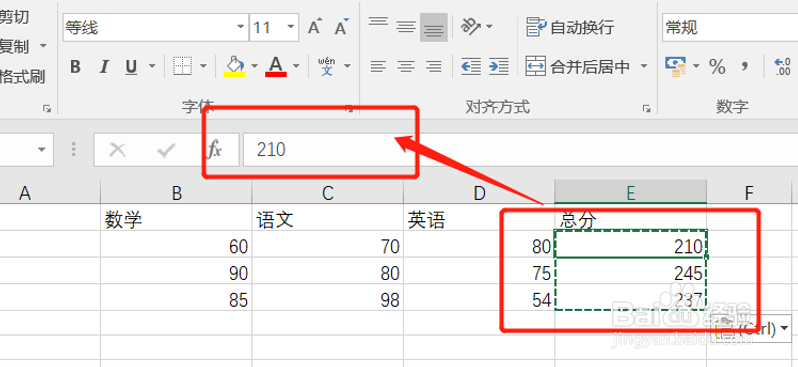
Task: Open font size dropdown 11
Action: point(291,27)
